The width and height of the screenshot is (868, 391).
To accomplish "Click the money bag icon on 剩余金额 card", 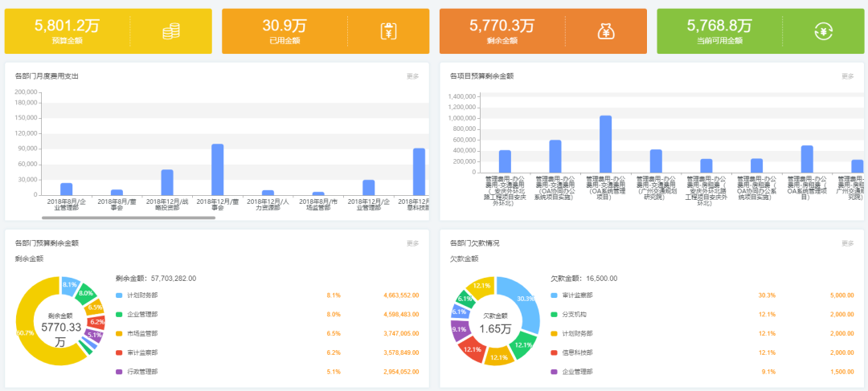I will tap(606, 31).
